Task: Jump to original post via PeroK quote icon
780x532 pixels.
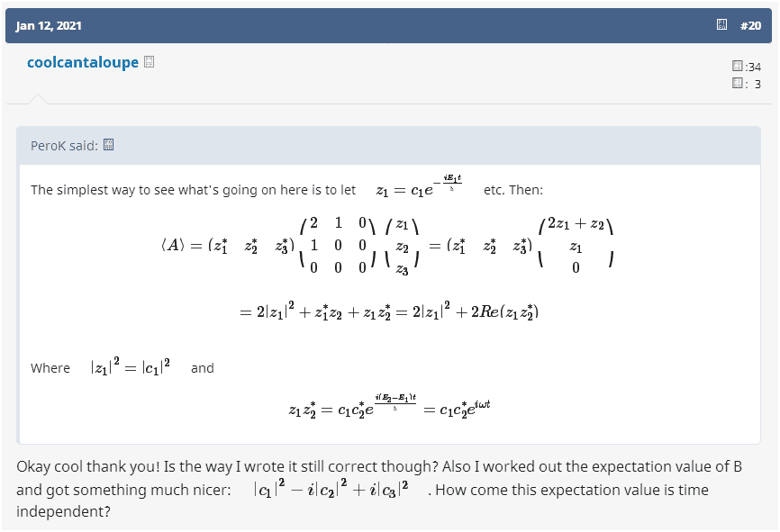Action: (108, 145)
